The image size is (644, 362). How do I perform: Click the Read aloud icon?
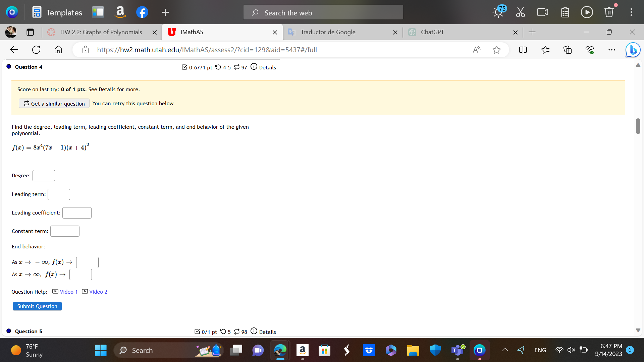pyautogui.click(x=476, y=50)
